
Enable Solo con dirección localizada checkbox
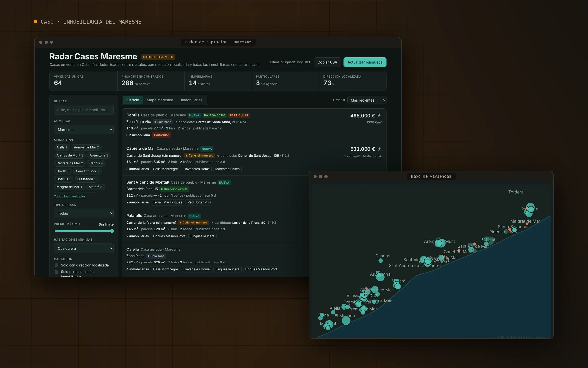[x=57, y=265]
